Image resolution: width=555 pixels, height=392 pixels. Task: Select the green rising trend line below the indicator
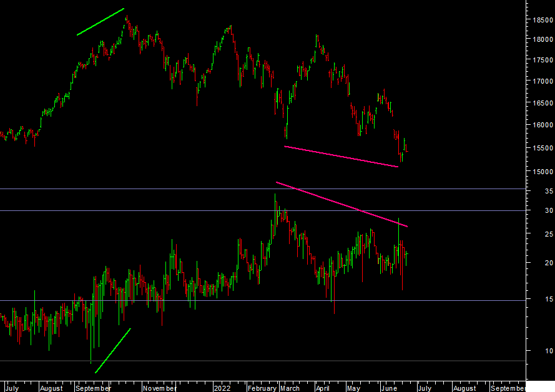point(113,351)
